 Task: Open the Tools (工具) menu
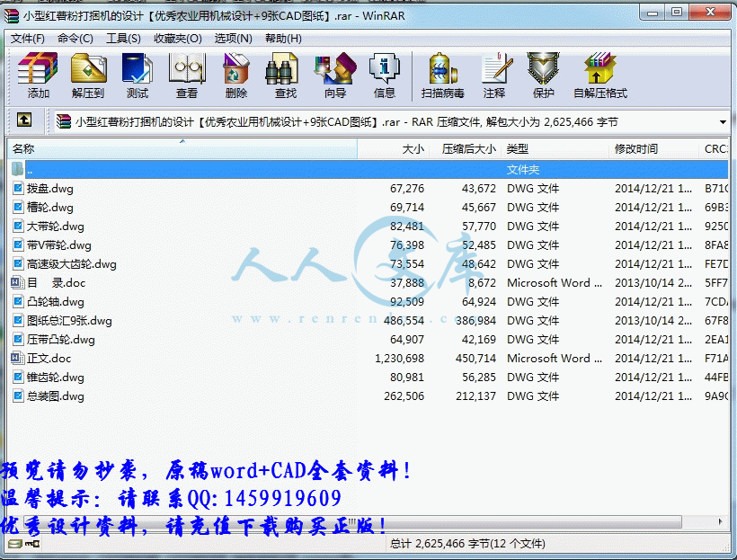[x=123, y=39]
